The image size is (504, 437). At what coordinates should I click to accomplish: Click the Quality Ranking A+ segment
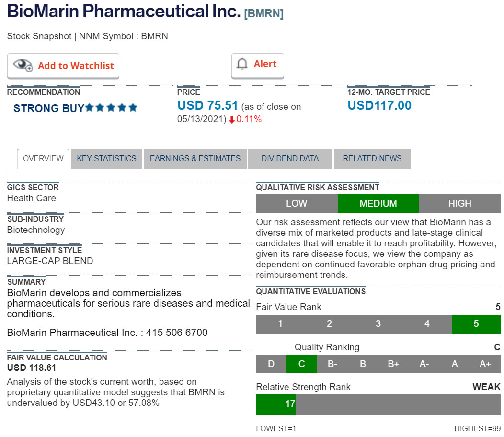tap(485, 364)
